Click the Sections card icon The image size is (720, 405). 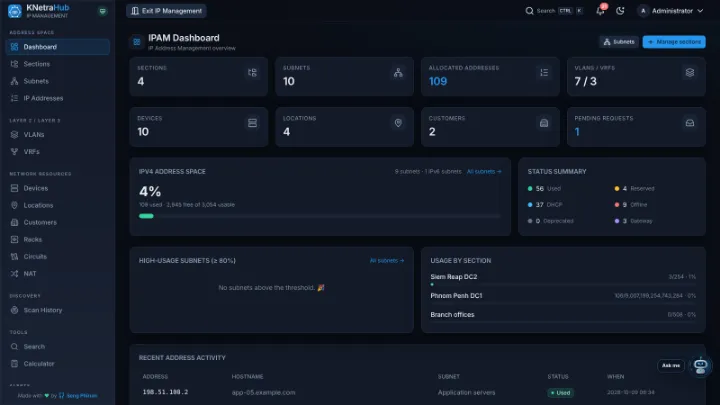(252, 73)
